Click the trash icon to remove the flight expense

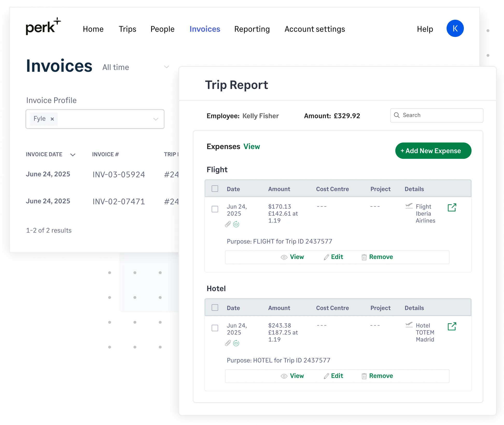[x=364, y=257]
